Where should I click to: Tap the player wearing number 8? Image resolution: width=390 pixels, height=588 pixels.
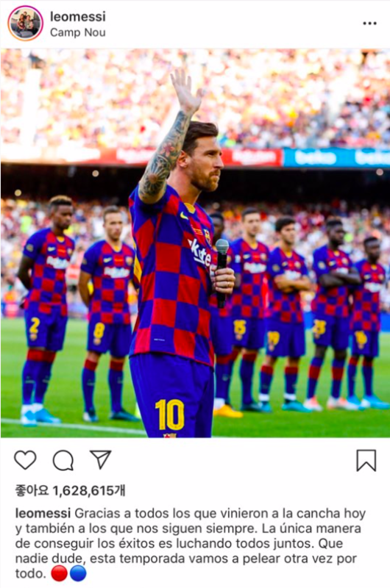[108, 313]
